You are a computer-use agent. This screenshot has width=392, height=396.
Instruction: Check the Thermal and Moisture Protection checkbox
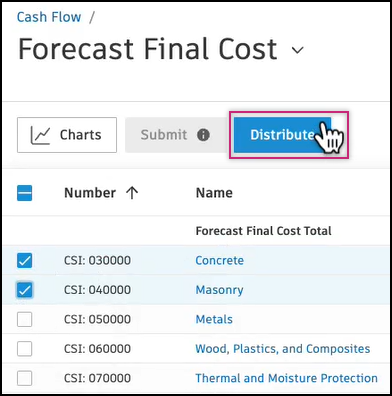point(24,378)
